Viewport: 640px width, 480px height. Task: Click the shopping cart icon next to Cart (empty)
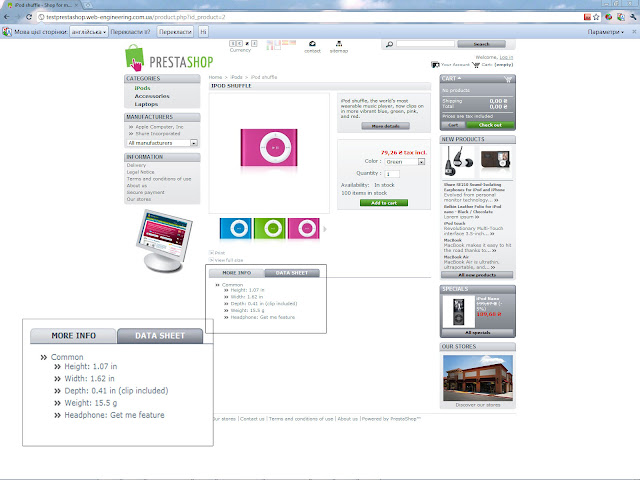[476, 64]
